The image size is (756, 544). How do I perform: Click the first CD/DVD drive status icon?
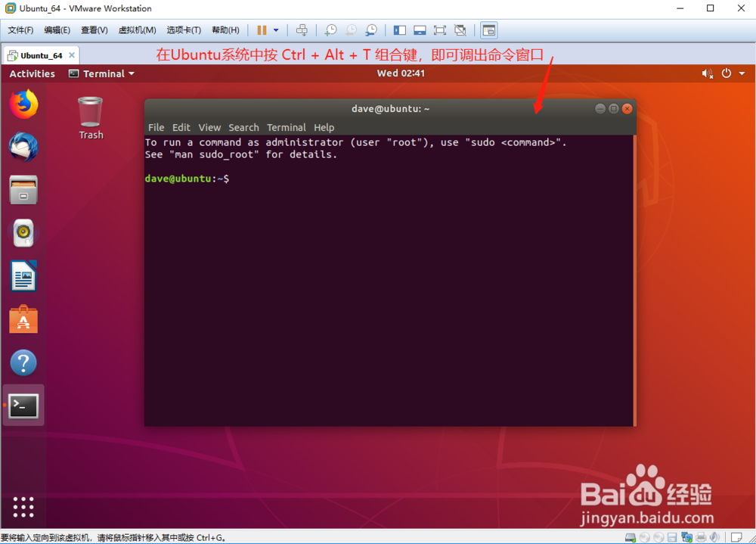(645, 537)
